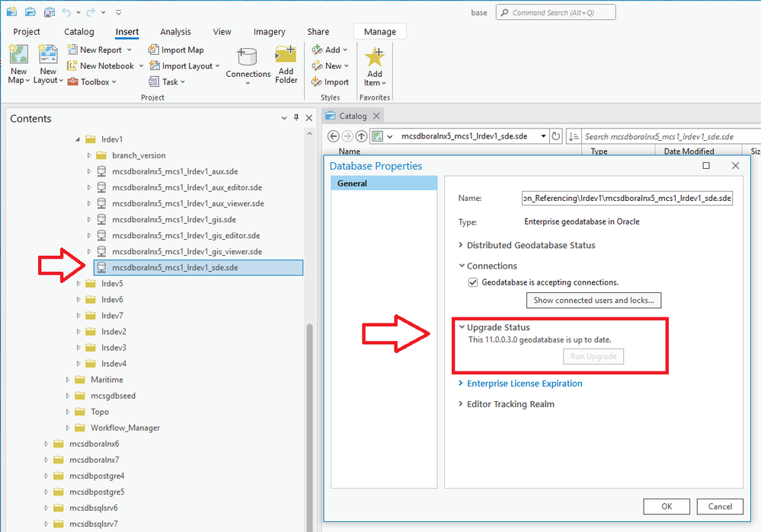Select mcsdboralnx5_mcs1_lrdev1_aux_viewer.sde connection
The width and height of the screenshot is (761, 532).
click(x=188, y=203)
